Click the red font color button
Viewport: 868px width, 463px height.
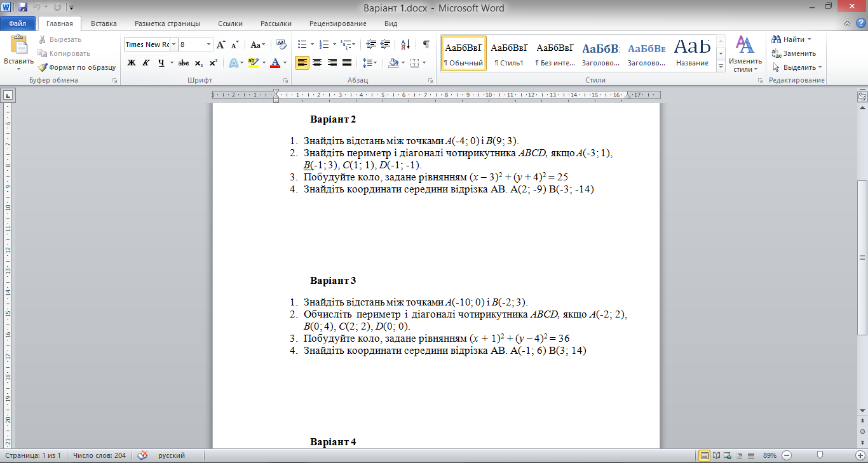(x=275, y=63)
